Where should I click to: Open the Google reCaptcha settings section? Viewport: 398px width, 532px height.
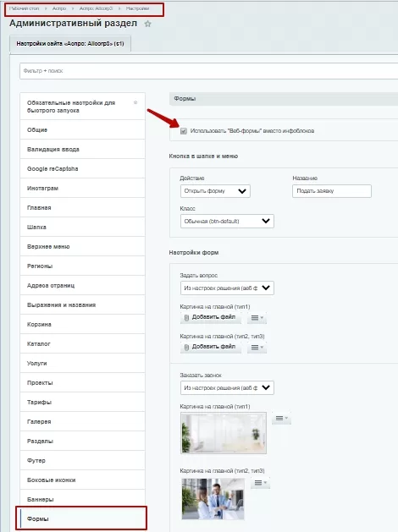click(82, 168)
